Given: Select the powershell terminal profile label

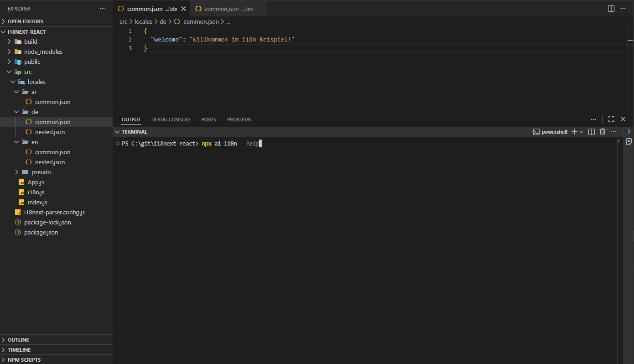Looking at the screenshot, I should pyautogui.click(x=551, y=132).
